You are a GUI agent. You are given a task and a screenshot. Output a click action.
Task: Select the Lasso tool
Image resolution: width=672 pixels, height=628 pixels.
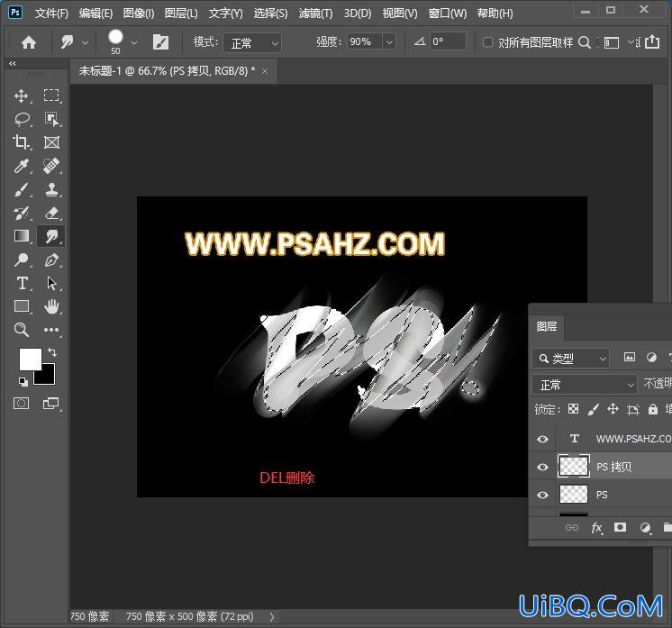[x=22, y=119]
